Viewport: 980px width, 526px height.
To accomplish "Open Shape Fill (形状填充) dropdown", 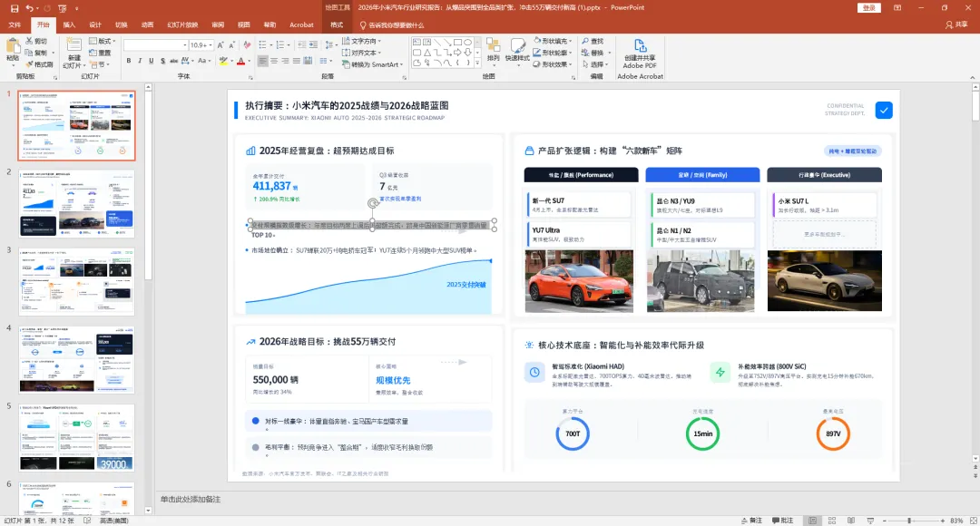I will (x=554, y=41).
